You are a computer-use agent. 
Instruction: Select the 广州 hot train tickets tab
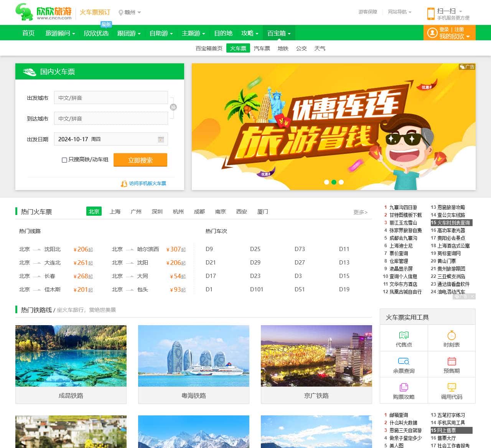(136, 212)
